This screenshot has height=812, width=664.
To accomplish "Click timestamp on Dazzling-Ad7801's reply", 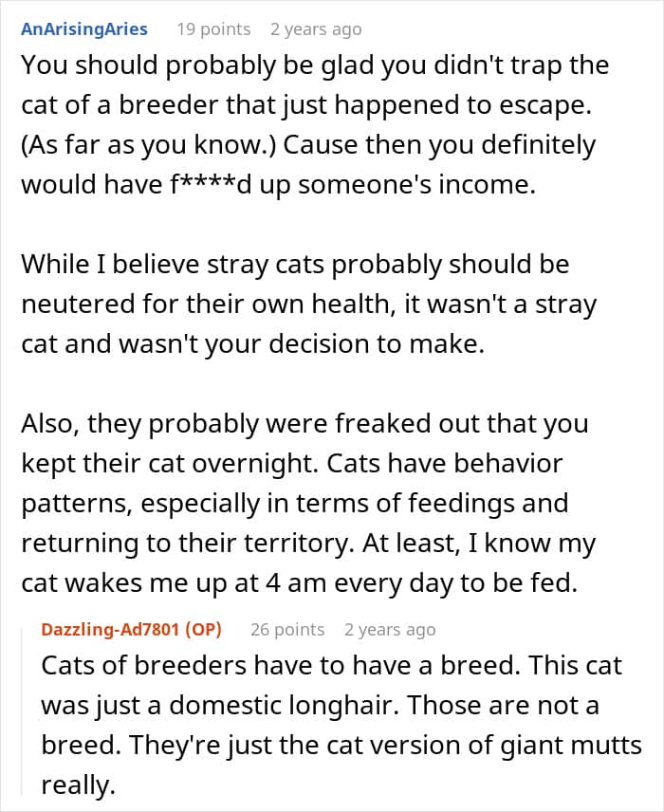I will (x=390, y=629).
